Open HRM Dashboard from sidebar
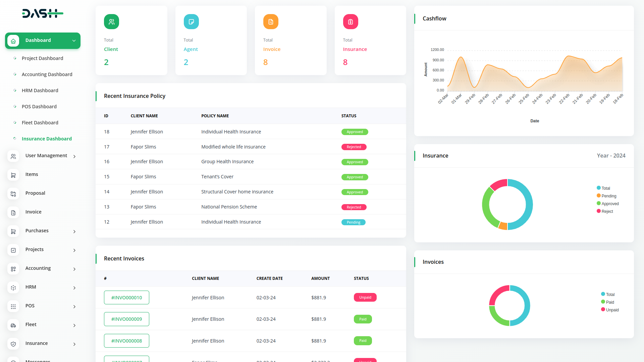Viewport: 644px width, 362px height. 40,90
